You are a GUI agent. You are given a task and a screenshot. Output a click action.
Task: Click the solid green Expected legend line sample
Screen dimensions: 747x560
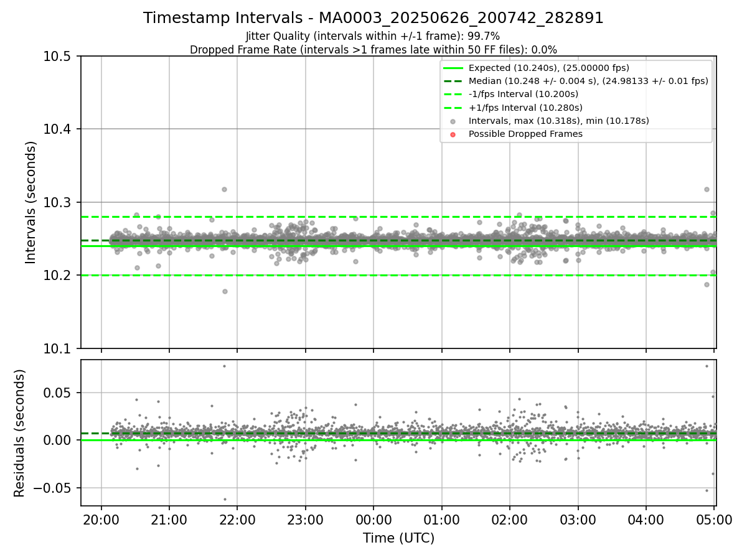(453, 68)
